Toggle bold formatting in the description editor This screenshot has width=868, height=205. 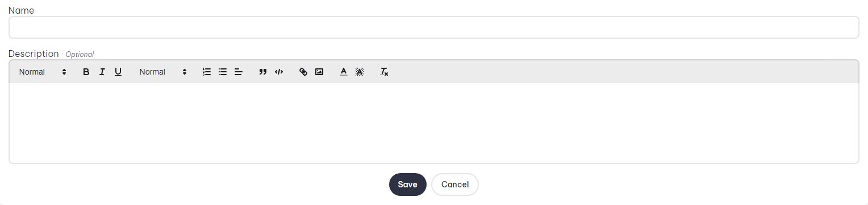[86, 72]
